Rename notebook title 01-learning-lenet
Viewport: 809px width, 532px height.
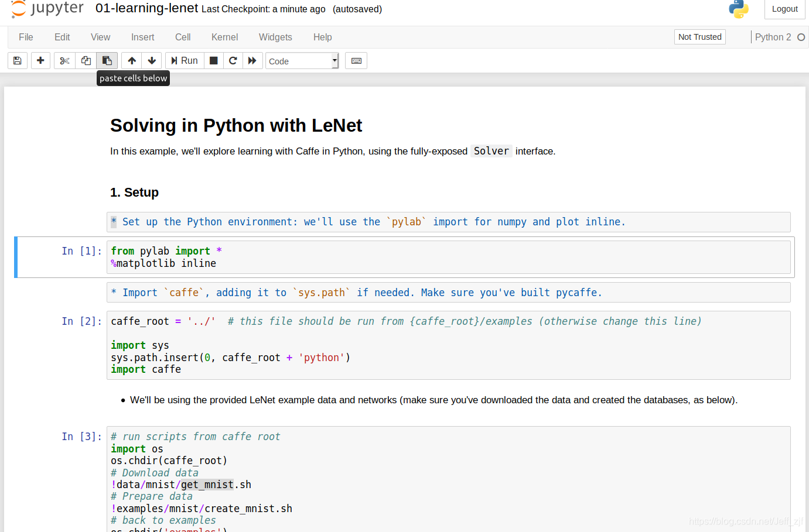tap(147, 8)
